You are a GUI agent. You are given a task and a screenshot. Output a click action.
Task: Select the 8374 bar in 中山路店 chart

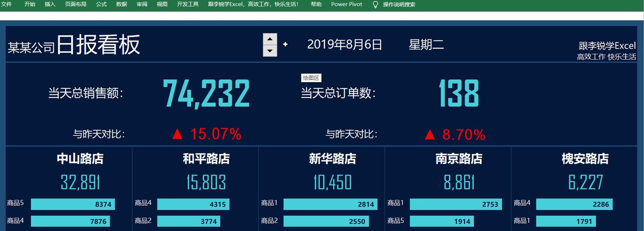click(x=73, y=204)
